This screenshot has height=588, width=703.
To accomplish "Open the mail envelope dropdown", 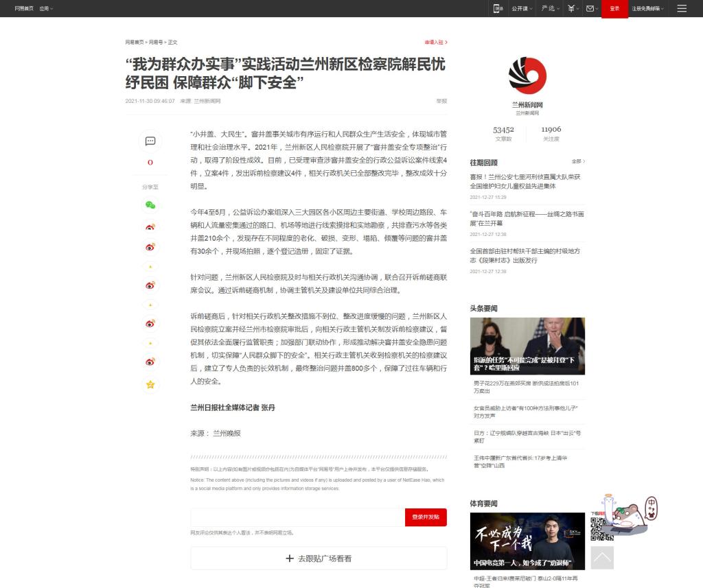I will [592, 8].
